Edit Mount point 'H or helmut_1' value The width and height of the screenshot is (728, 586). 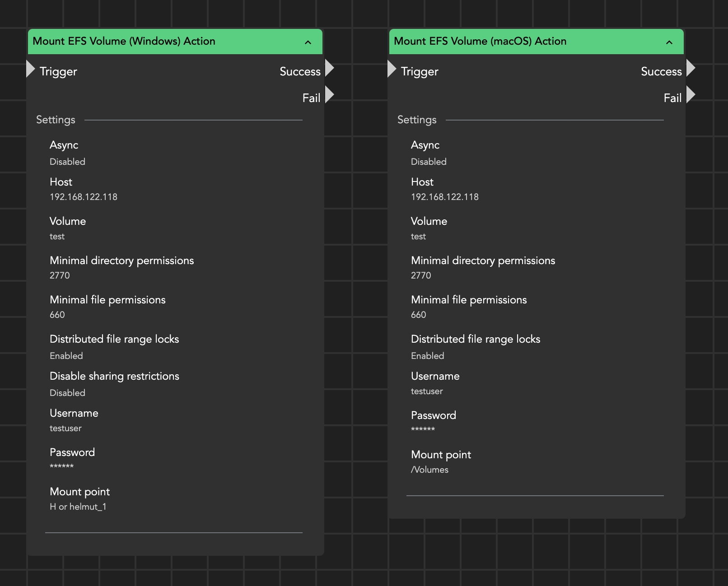click(x=78, y=507)
